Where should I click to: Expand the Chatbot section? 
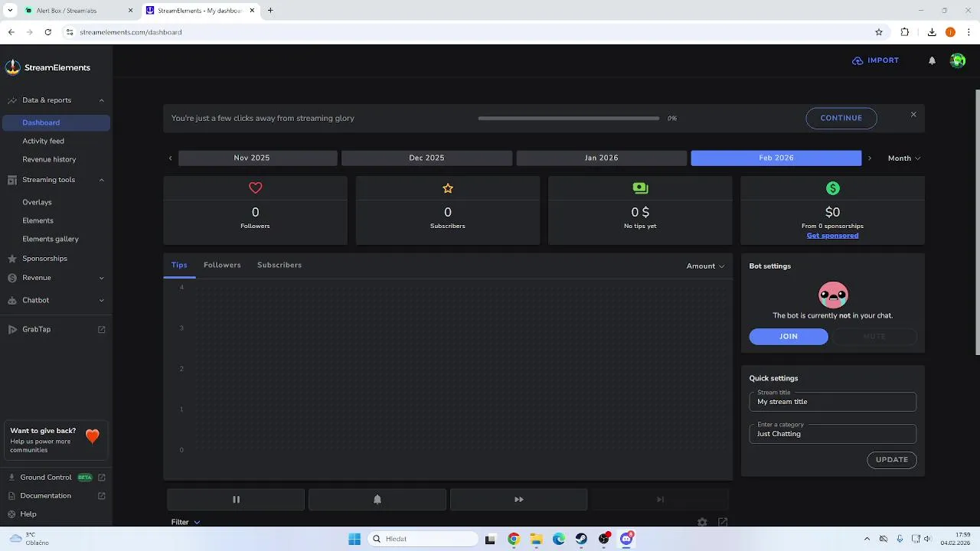tap(56, 300)
